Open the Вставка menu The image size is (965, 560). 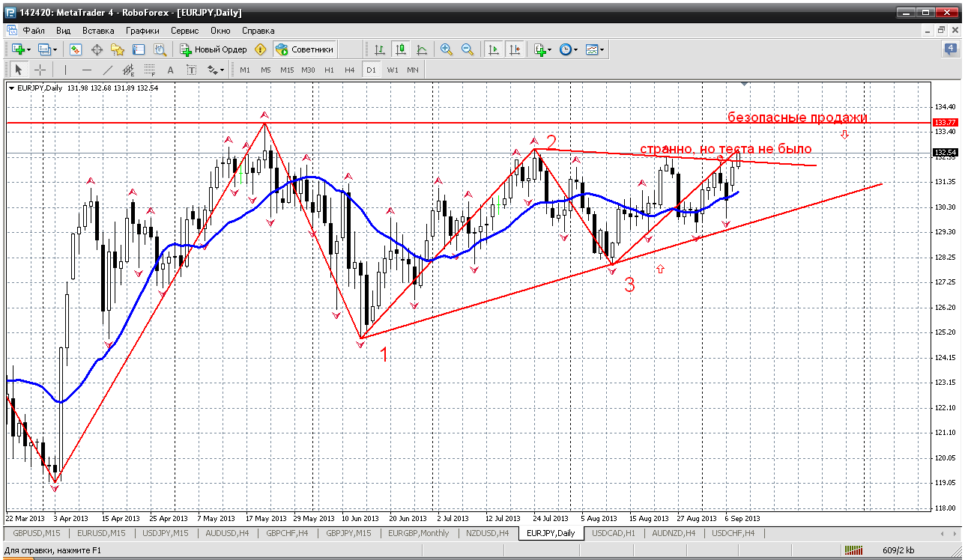[x=98, y=31]
